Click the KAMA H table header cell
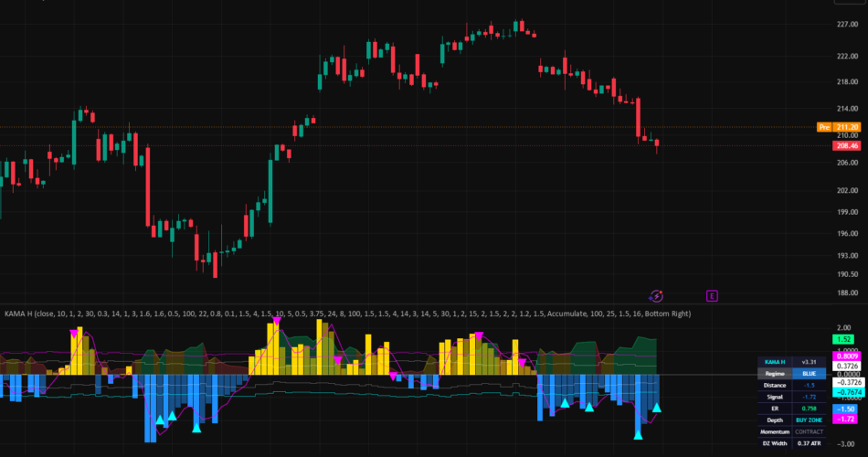Image resolution: width=868 pixels, height=457 pixels. pos(775,362)
